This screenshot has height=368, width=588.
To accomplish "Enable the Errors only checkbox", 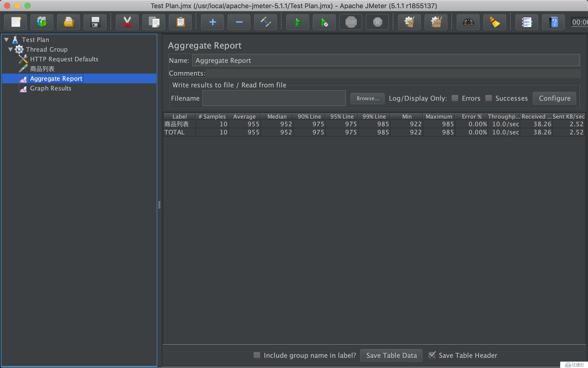I will [455, 98].
